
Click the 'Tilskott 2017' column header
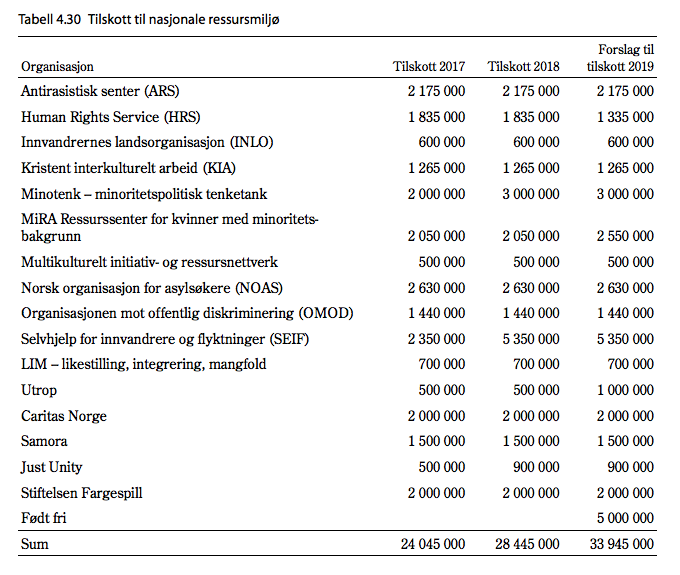point(428,67)
